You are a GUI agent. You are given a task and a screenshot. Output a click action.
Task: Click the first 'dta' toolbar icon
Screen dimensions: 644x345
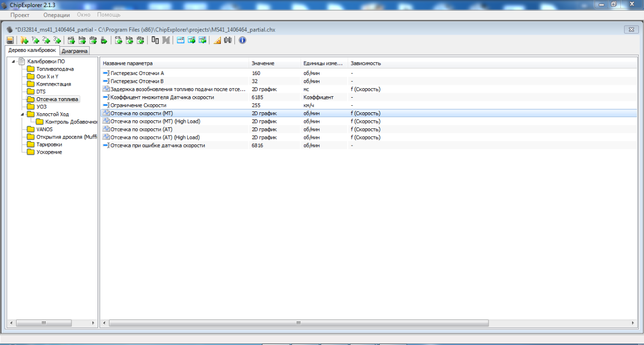coord(93,40)
